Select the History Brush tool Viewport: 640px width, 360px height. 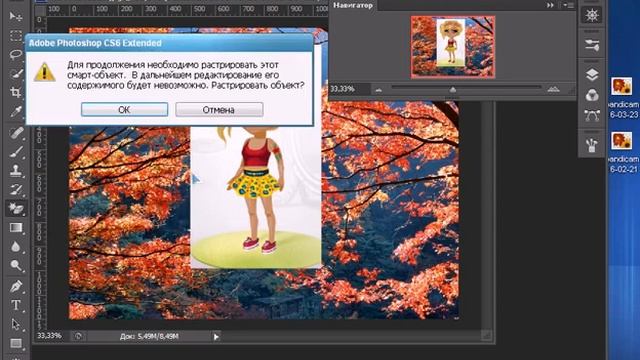(16, 190)
